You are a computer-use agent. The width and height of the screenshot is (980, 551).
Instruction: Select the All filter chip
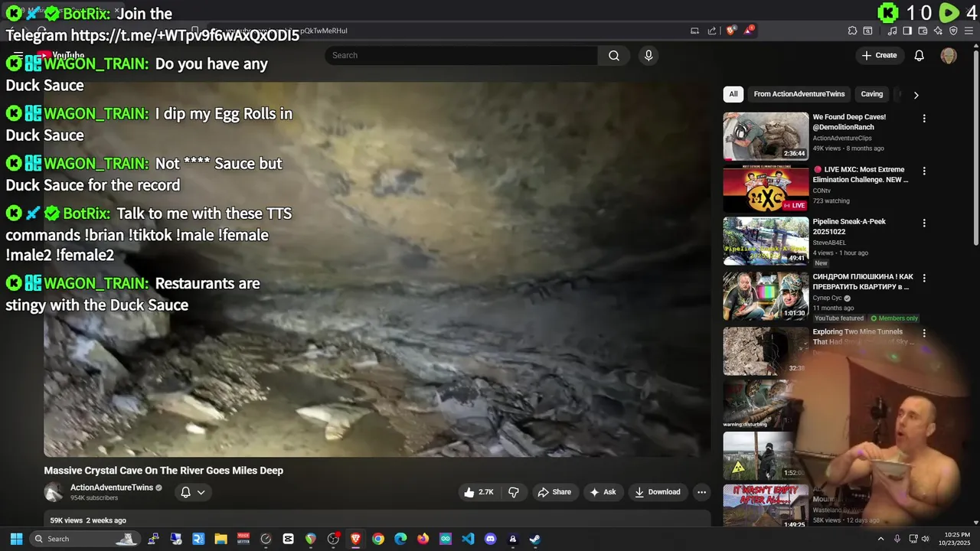(733, 94)
